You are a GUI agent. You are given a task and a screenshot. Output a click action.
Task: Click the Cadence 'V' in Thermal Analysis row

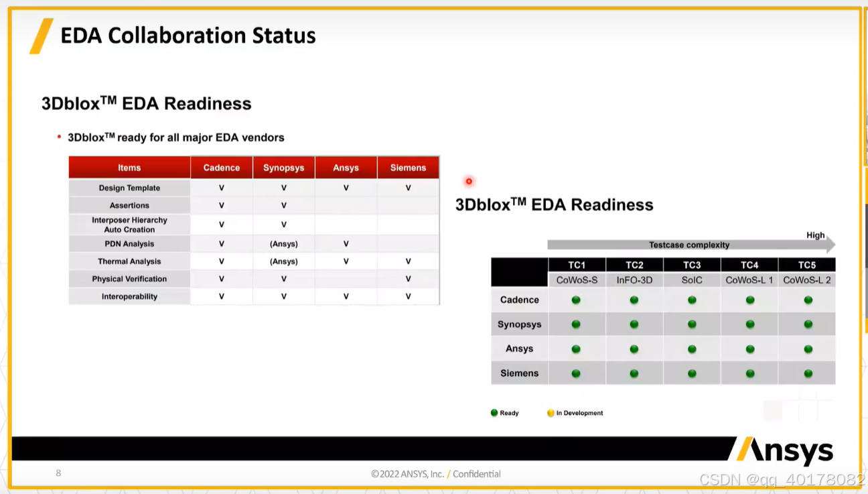(x=222, y=261)
